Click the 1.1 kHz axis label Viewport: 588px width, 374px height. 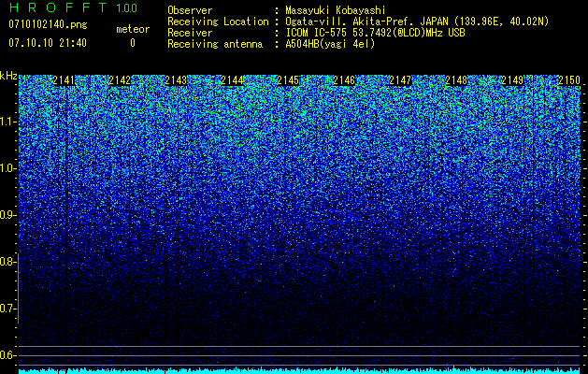pyautogui.click(x=7, y=122)
